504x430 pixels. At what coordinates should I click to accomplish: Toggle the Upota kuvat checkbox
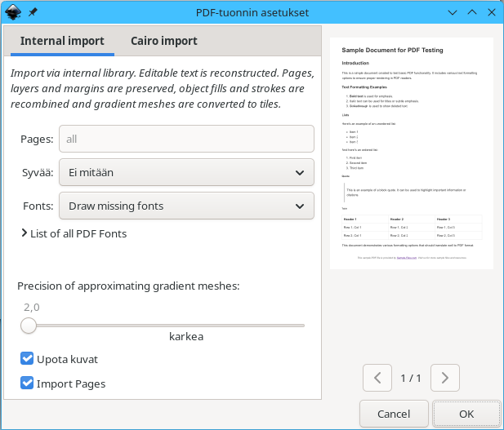click(x=28, y=359)
